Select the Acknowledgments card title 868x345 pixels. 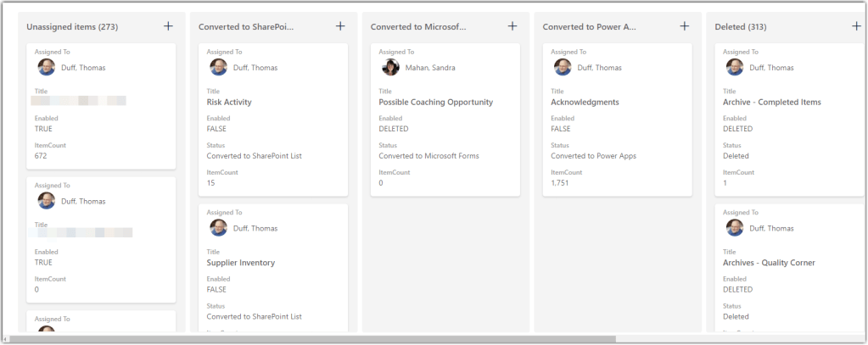tap(585, 103)
